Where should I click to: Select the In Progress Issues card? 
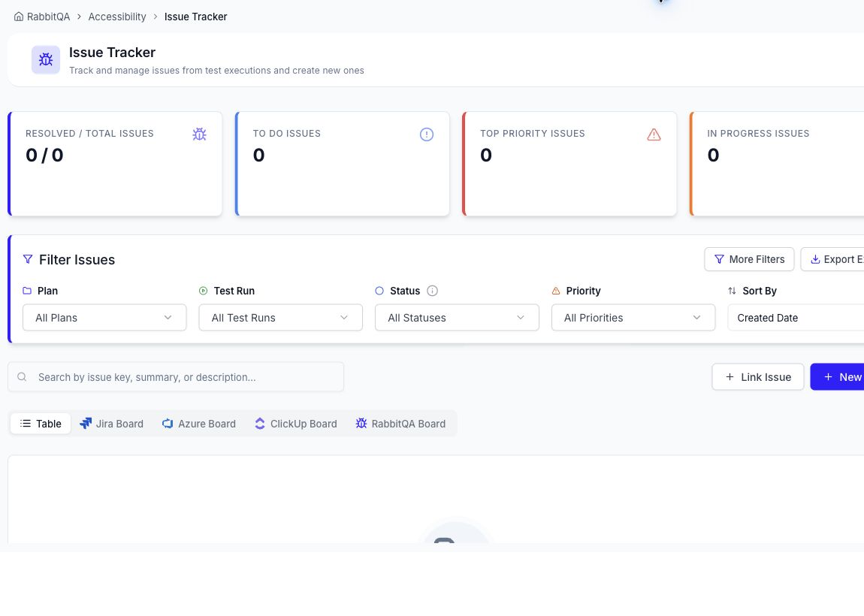pos(777,164)
